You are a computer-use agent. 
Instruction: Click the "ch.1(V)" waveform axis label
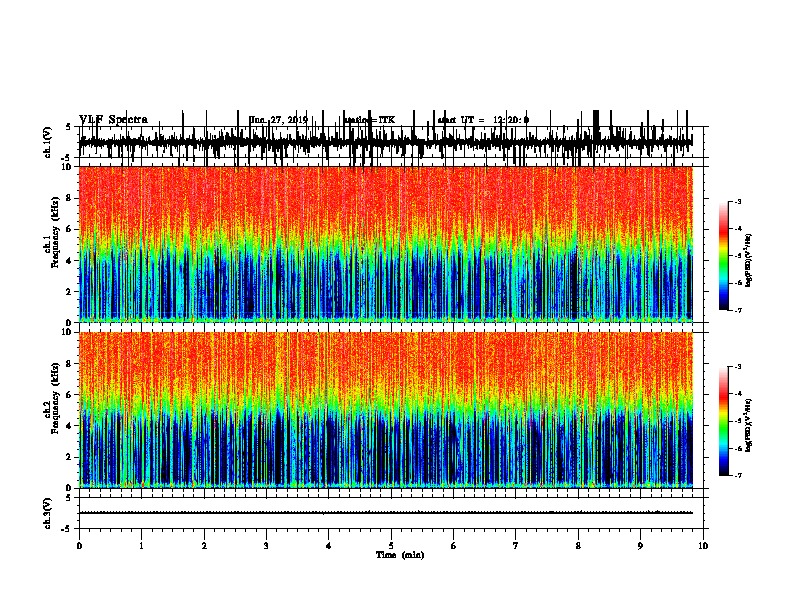pyautogui.click(x=48, y=142)
